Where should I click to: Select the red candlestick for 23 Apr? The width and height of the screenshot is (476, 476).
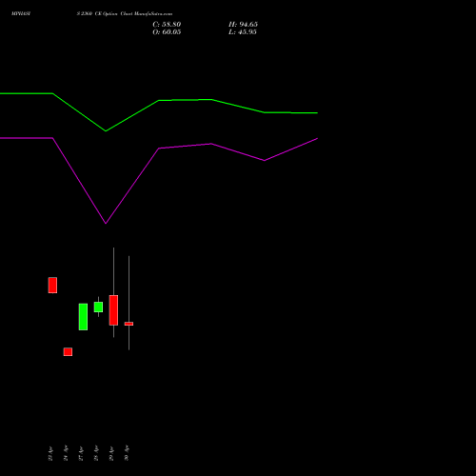coord(52,286)
